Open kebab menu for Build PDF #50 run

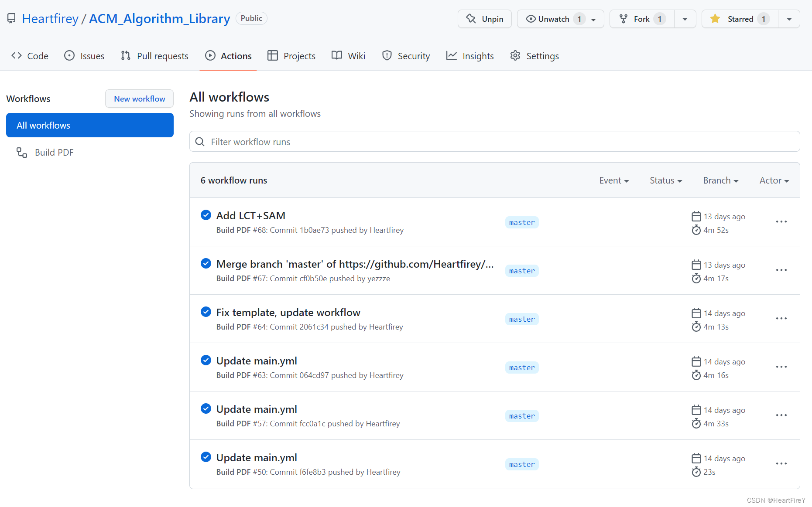point(781,464)
